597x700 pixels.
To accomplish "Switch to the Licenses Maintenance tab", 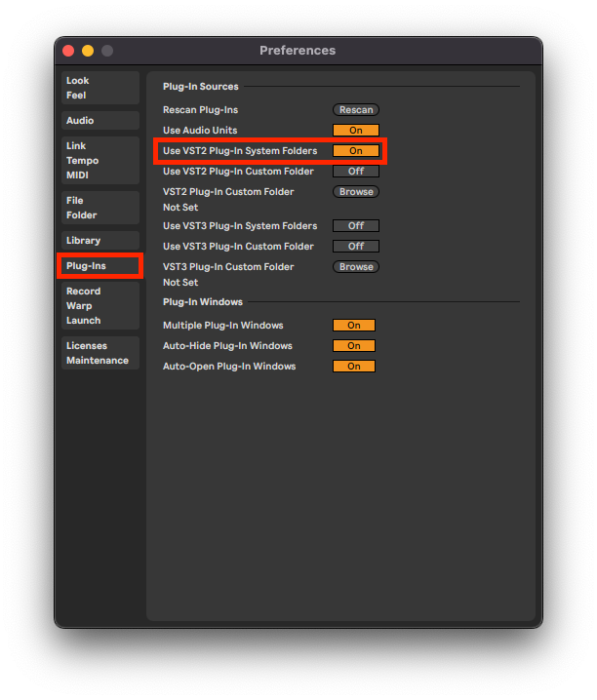I will point(99,353).
